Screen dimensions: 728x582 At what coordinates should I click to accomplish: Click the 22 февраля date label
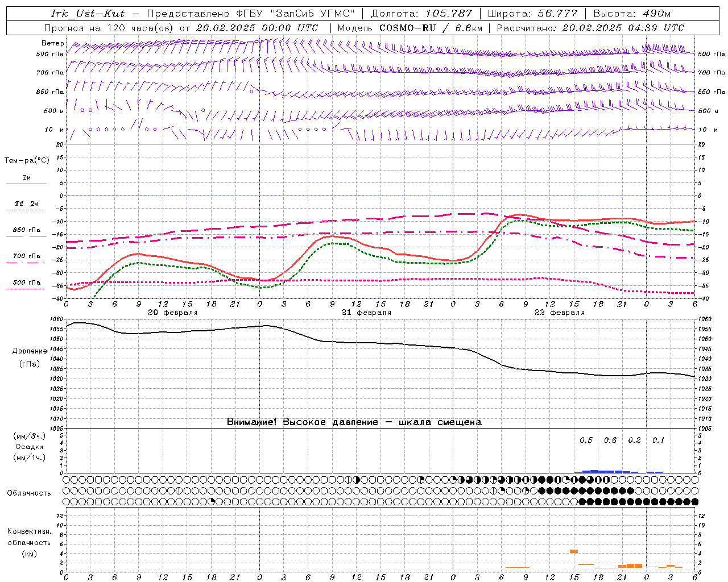click(560, 313)
